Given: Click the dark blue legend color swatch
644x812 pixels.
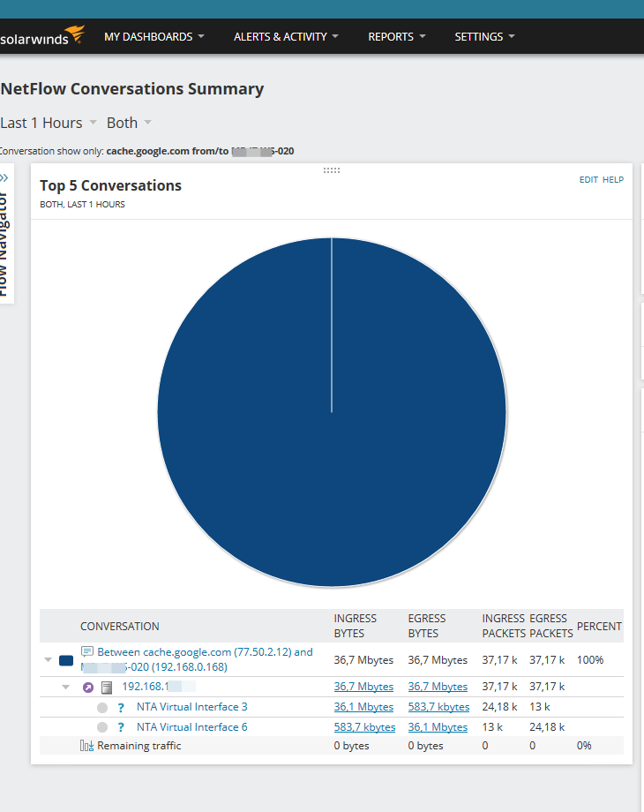Looking at the screenshot, I should click(66, 660).
